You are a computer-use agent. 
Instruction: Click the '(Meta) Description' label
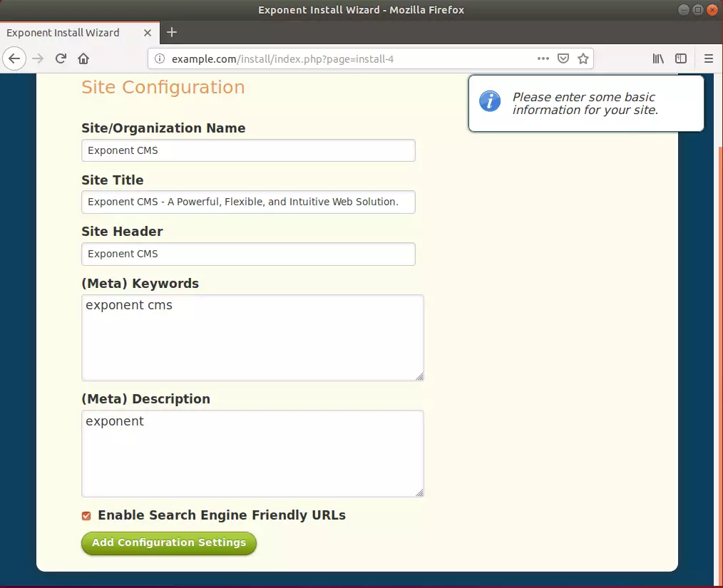pyautogui.click(x=145, y=399)
